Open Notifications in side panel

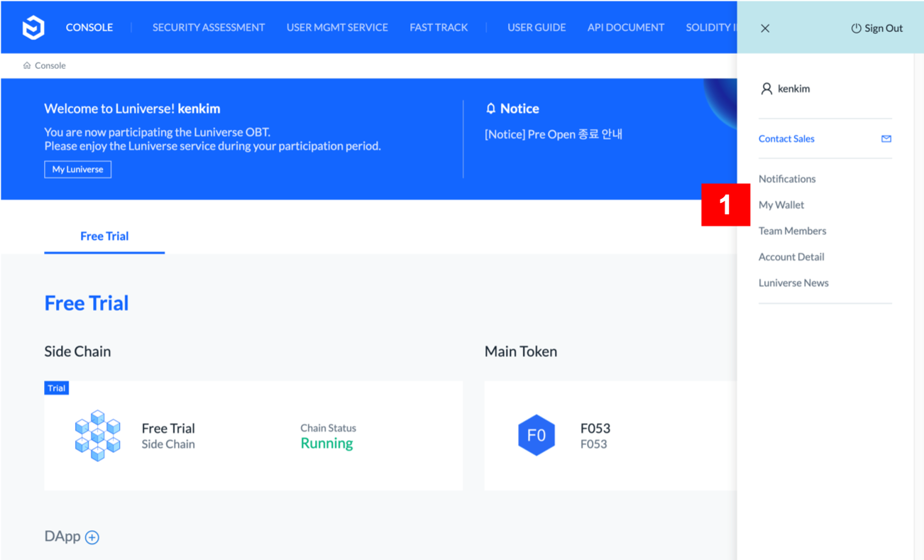click(787, 179)
